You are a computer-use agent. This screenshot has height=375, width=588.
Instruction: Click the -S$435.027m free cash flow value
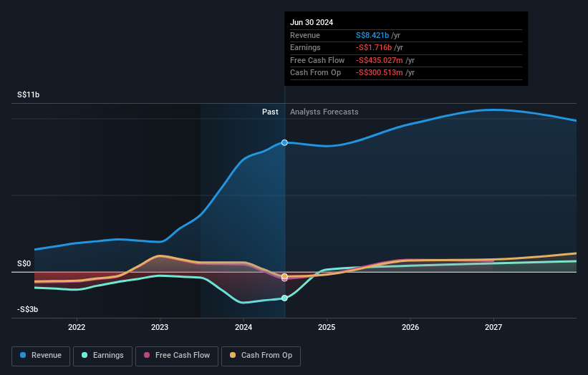pyautogui.click(x=380, y=60)
